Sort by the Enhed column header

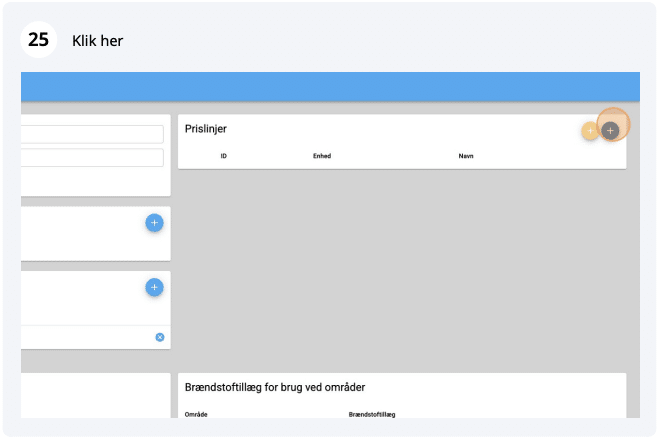point(321,157)
